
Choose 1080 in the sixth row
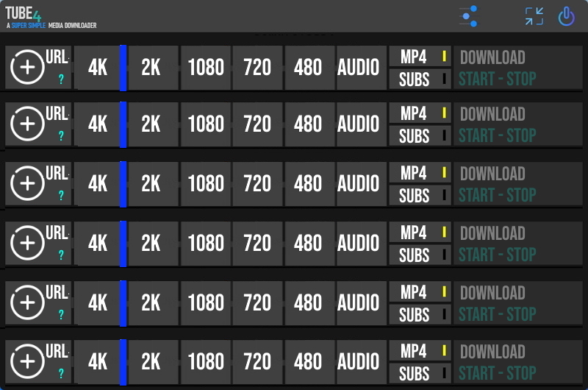coord(206,361)
